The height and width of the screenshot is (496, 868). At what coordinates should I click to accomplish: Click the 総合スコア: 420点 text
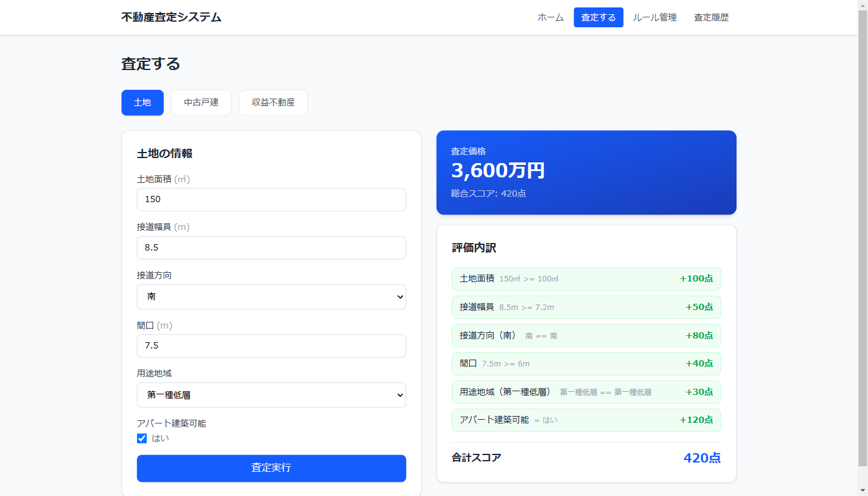click(x=489, y=193)
